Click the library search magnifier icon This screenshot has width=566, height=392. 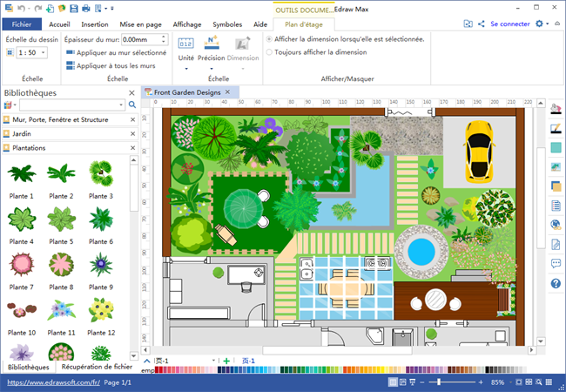pyautogui.click(x=132, y=105)
